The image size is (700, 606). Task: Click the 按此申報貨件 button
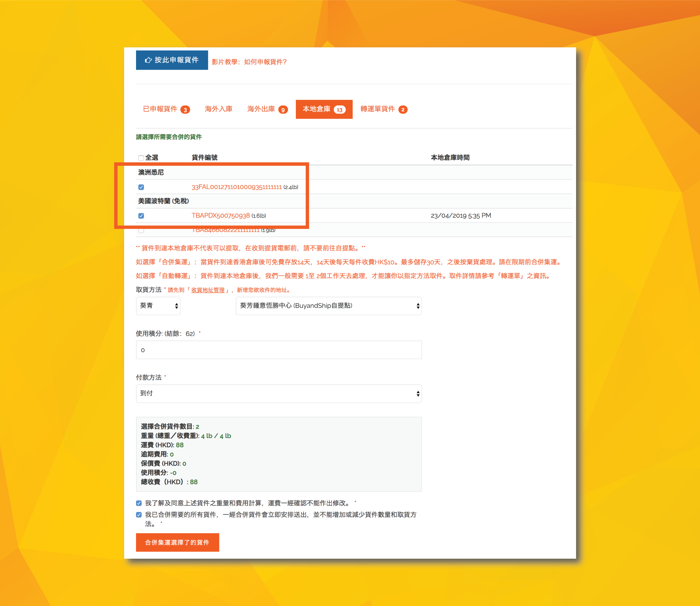pyautogui.click(x=172, y=60)
